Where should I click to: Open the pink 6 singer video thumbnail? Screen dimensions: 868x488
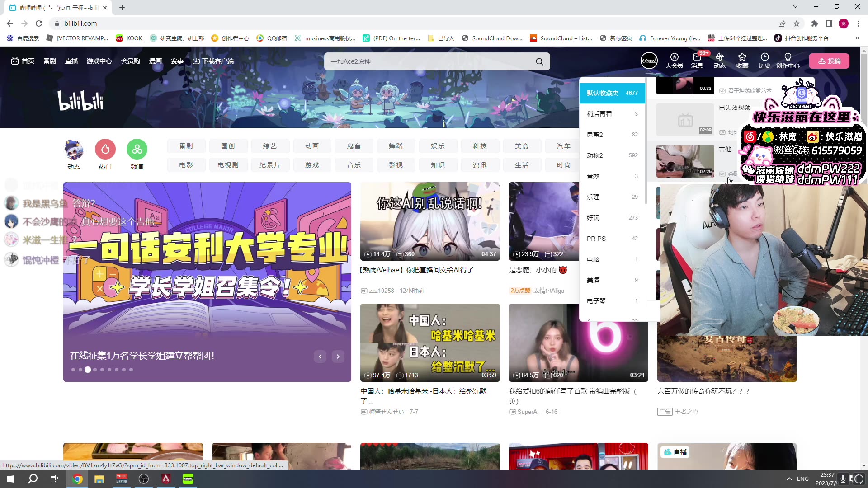point(579,343)
